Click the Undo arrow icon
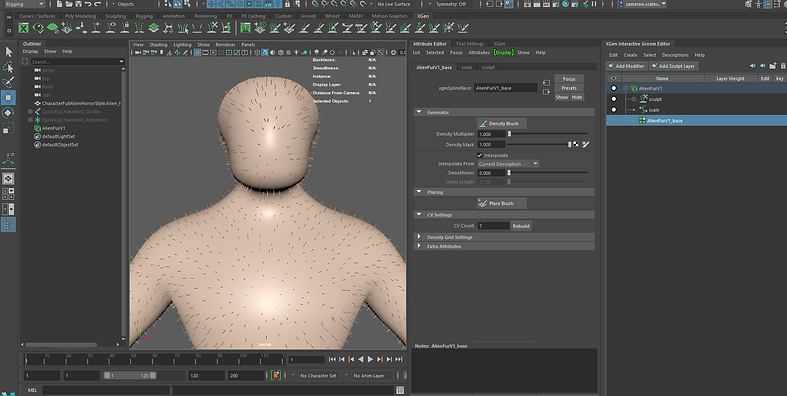This screenshot has height=396, width=787. pos(88,4)
